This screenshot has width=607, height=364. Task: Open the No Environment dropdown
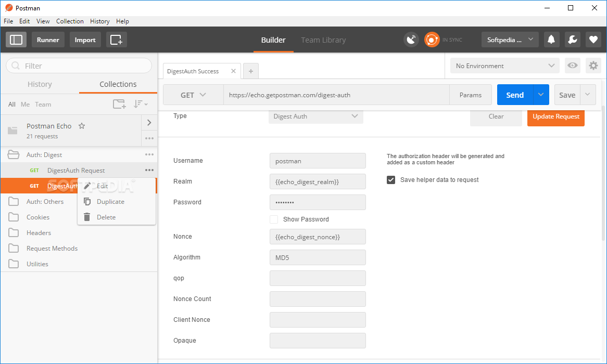(x=505, y=66)
